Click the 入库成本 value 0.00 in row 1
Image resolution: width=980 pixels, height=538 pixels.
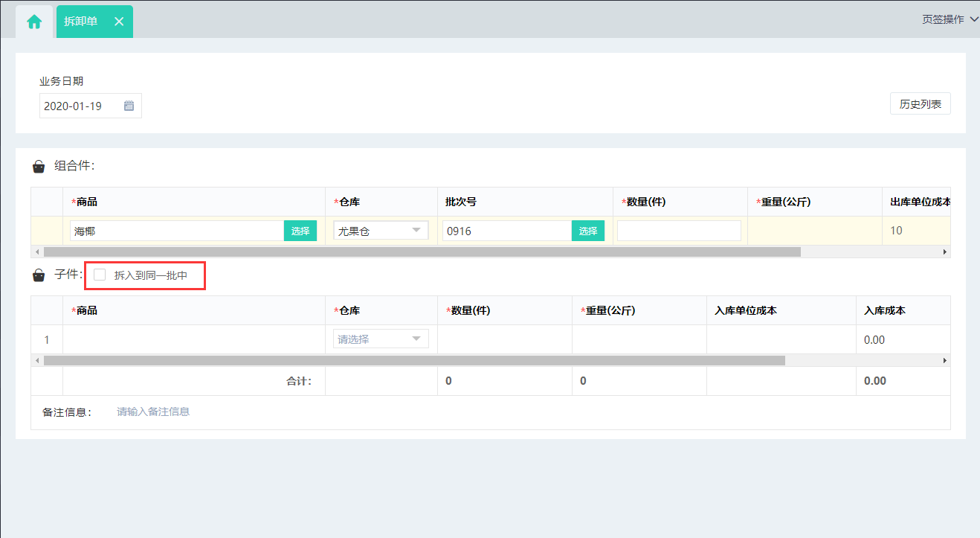click(x=875, y=339)
